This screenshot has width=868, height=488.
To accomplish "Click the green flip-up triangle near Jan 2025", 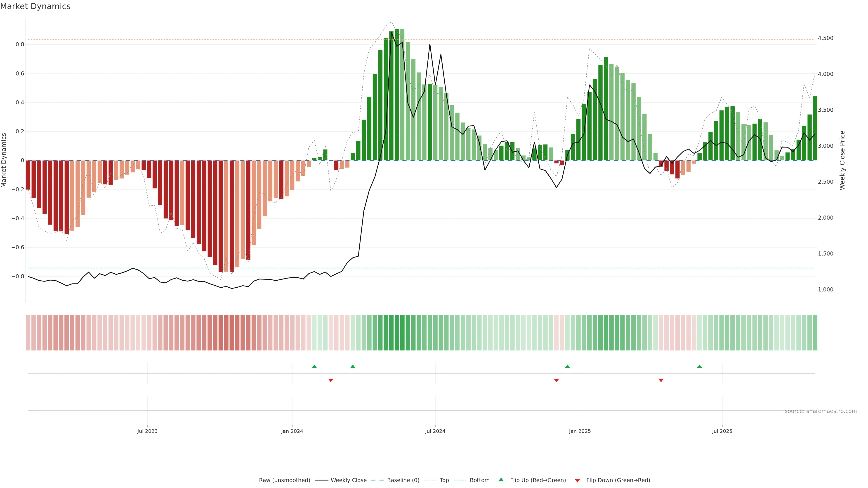I will (x=567, y=366).
